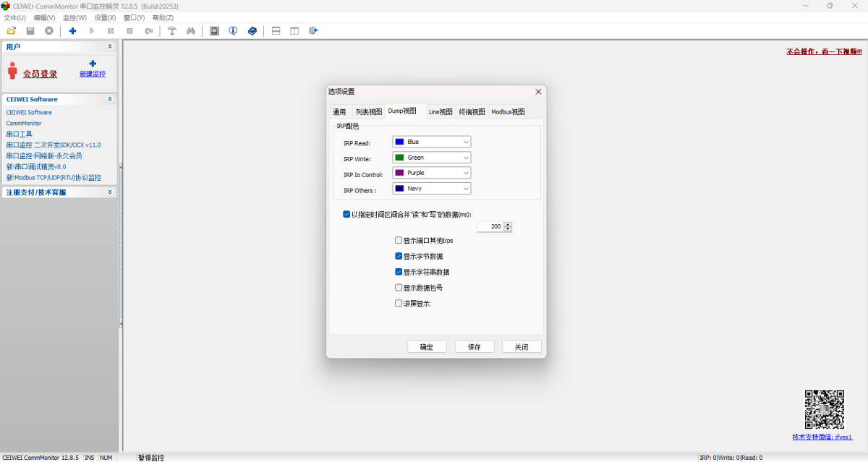Click the 会员登录 link
This screenshot has width=868, height=462.
(x=40, y=74)
